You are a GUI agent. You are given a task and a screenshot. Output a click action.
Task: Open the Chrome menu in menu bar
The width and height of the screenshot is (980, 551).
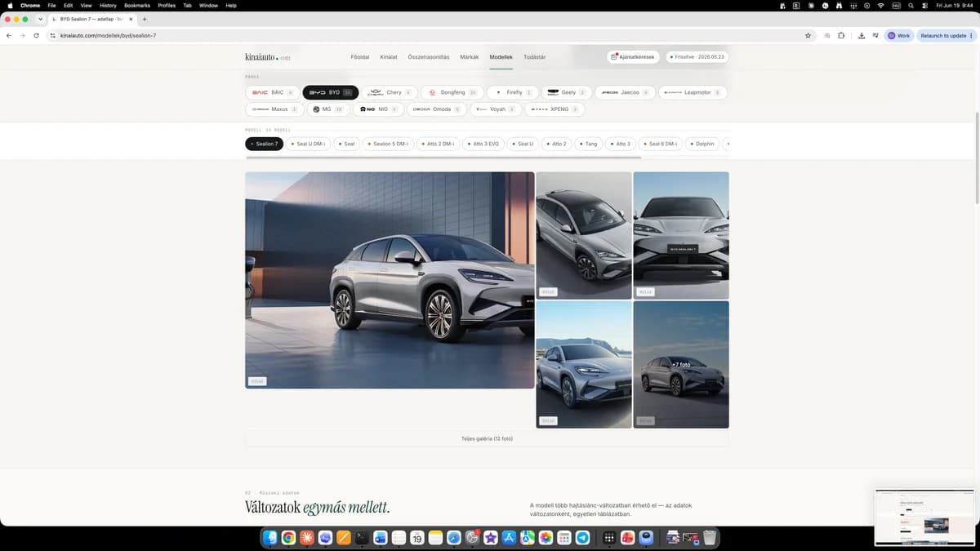coord(30,5)
